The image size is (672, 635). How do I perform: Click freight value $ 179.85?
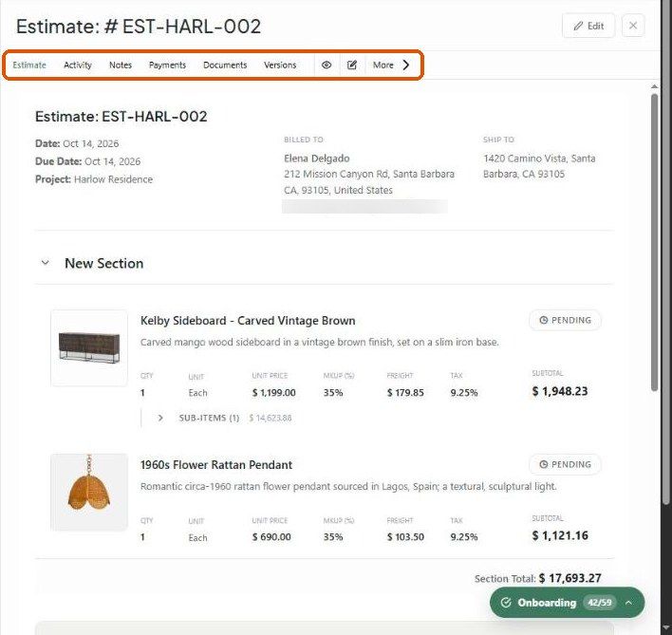click(405, 393)
